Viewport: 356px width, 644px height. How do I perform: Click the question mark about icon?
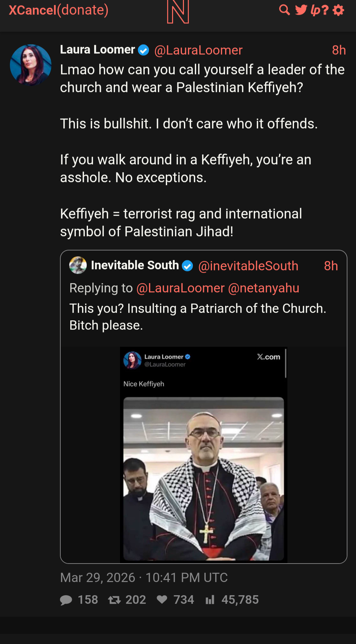click(325, 10)
